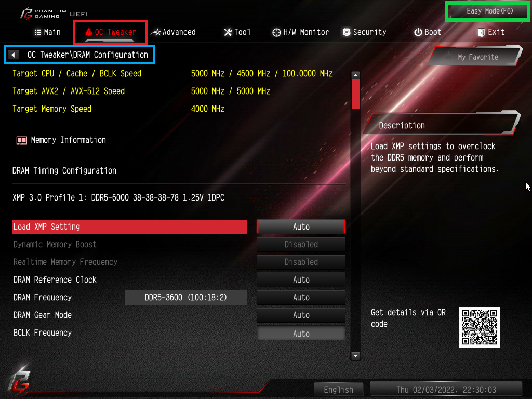
Task: Open Memory Information via its RAM icon
Action: pos(22,140)
